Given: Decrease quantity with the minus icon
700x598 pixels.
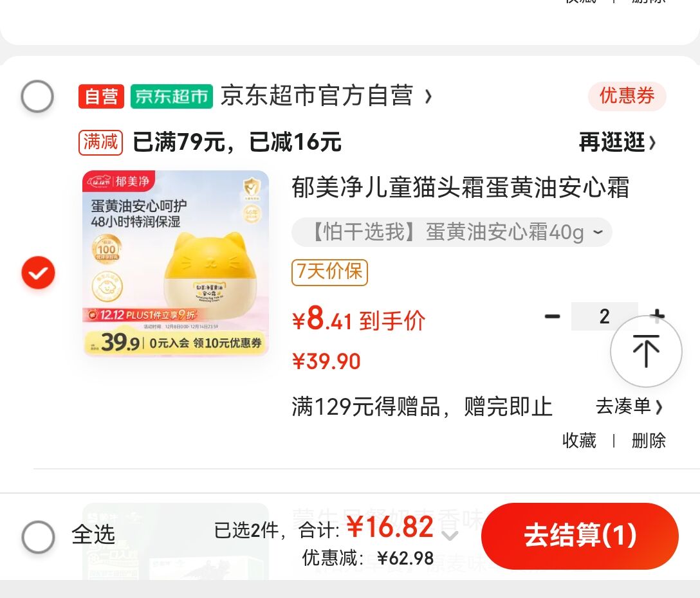Looking at the screenshot, I should coord(552,316).
